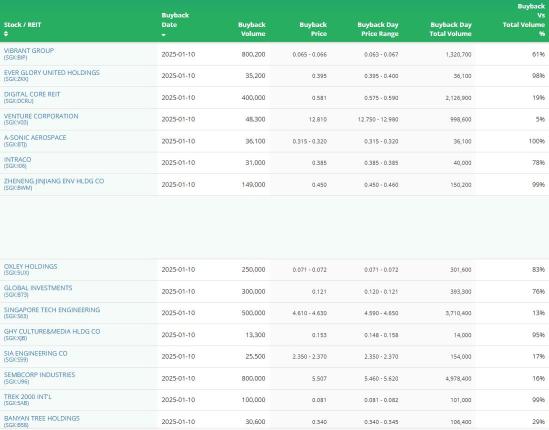
Task: Select total volume 3,710,400 cell
Action: (x=459, y=313)
